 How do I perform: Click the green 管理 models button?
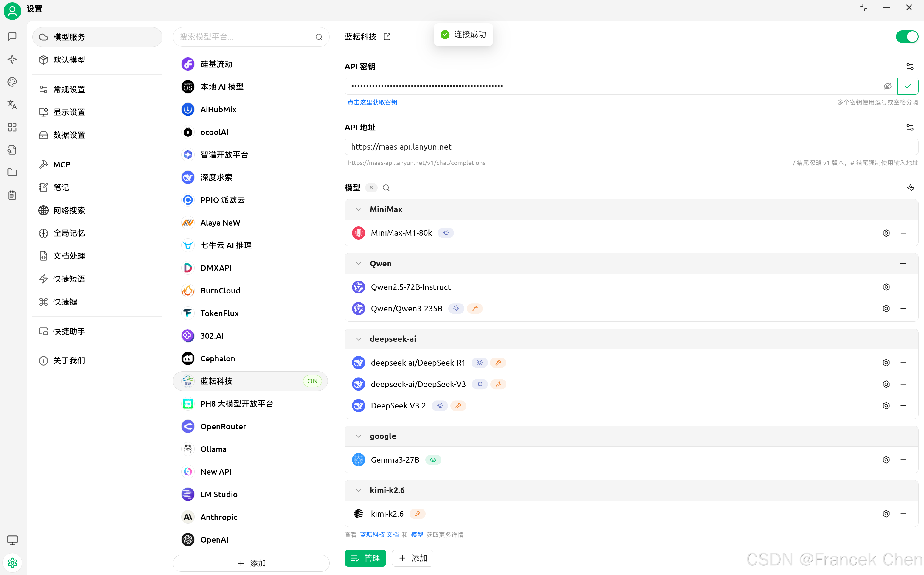365,558
